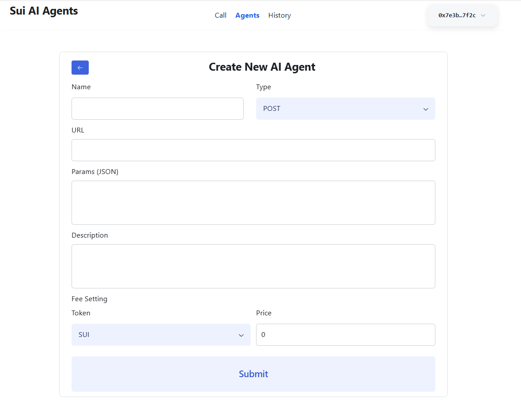Open the wallet address 0x7e3b…7f2c menu
The height and width of the screenshot is (420, 521).
[462, 15]
